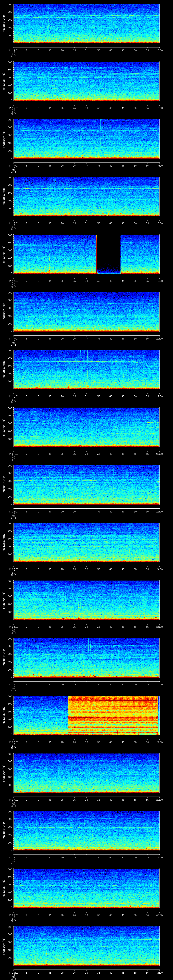
Task: Click the 11:30:00 start time label
Action: 13,972
